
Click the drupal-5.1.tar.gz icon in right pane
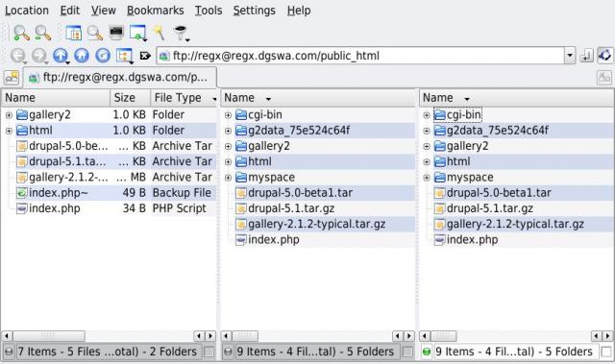(440, 208)
